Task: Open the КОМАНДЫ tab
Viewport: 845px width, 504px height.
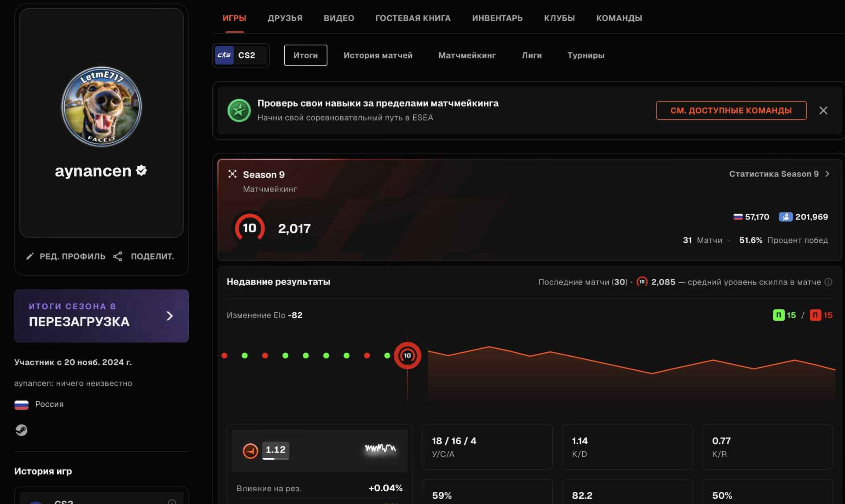Action: 619,18
